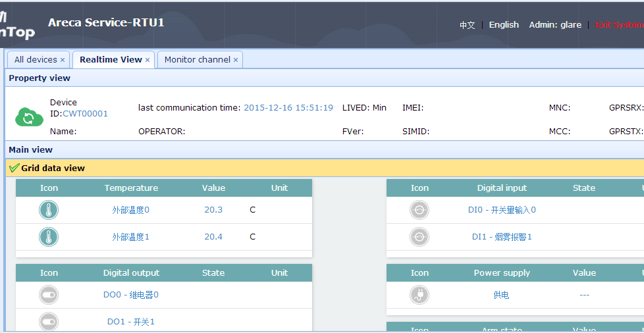Collapse the Main view section header

coord(325,150)
